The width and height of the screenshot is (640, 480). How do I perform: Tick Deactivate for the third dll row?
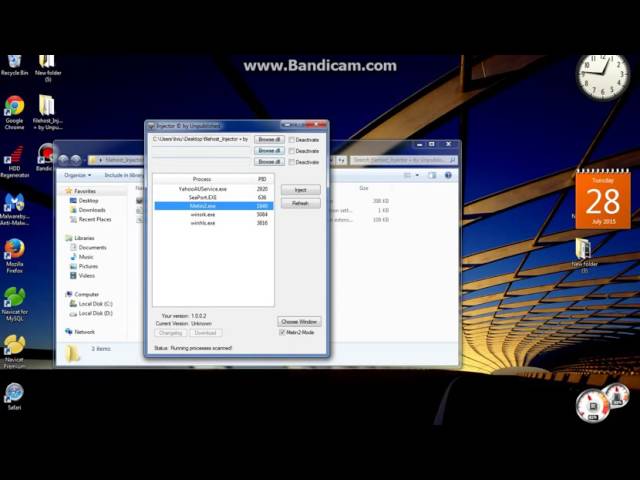click(291, 162)
